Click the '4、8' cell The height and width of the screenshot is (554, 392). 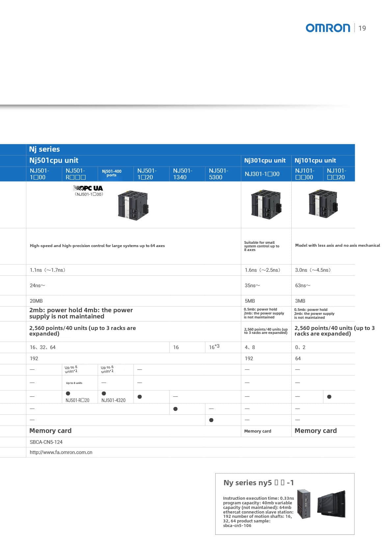(250, 347)
